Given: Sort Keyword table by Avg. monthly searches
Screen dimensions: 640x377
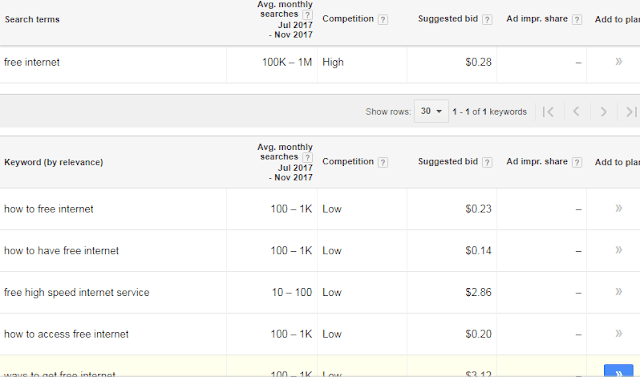Looking at the screenshot, I should tap(285, 162).
